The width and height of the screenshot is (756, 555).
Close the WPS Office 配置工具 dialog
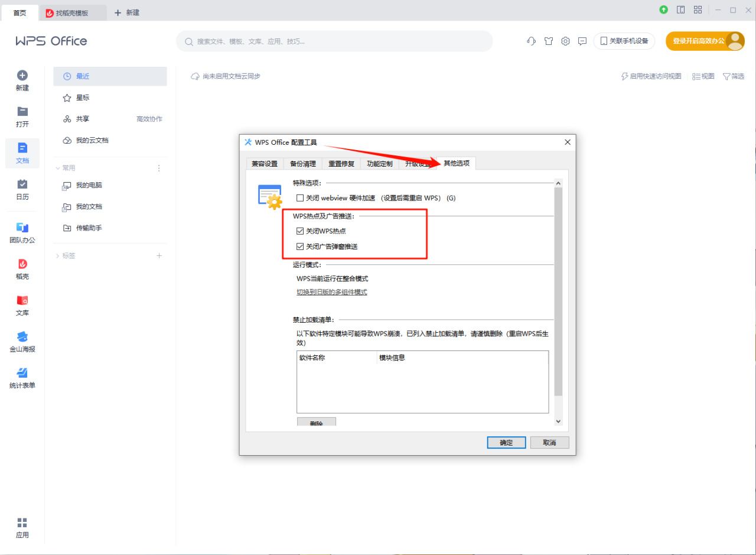(568, 142)
